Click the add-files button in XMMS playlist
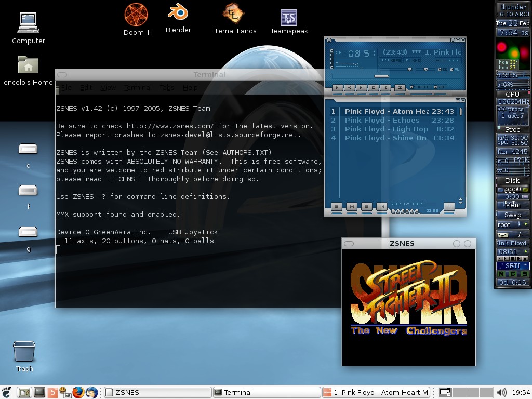 click(x=336, y=206)
